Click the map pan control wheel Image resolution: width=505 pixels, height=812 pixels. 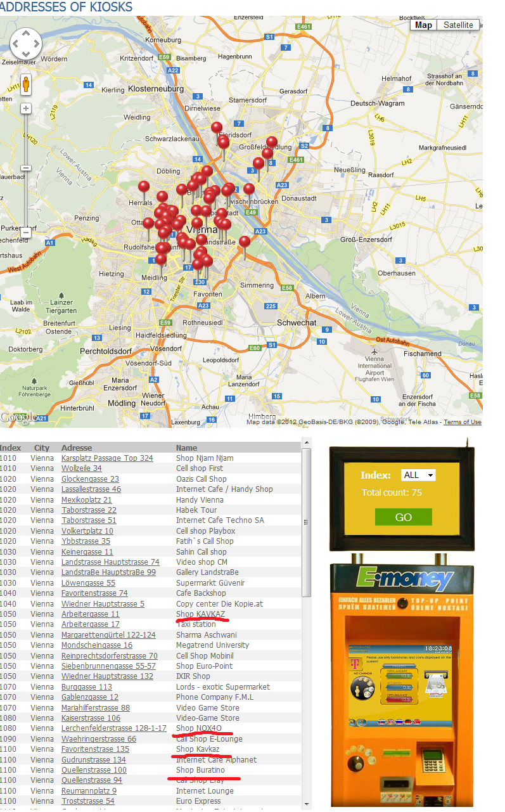(x=26, y=44)
